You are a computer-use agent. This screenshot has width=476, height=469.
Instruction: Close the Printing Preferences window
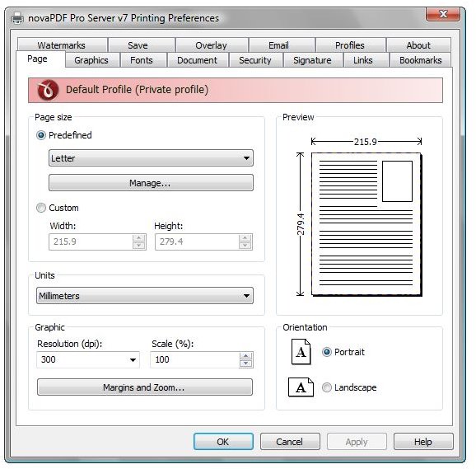[x=443, y=14]
